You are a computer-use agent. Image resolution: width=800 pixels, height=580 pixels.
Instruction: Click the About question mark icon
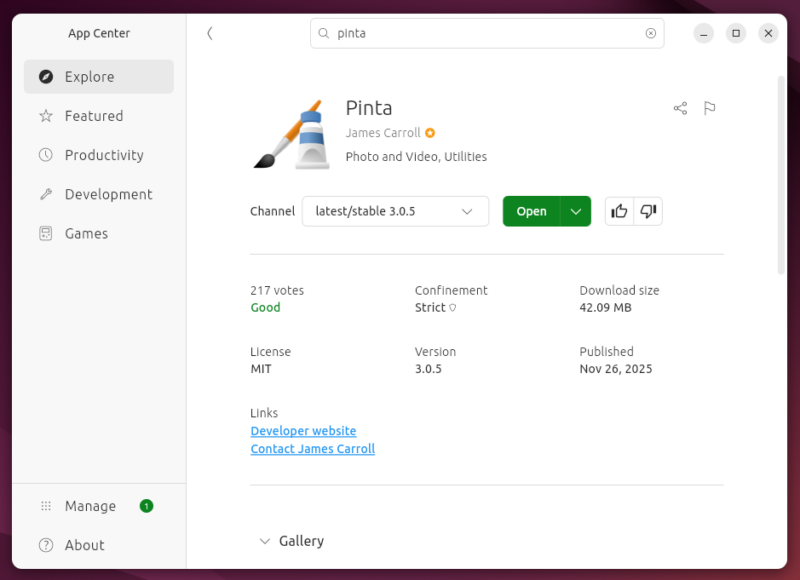click(45, 545)
